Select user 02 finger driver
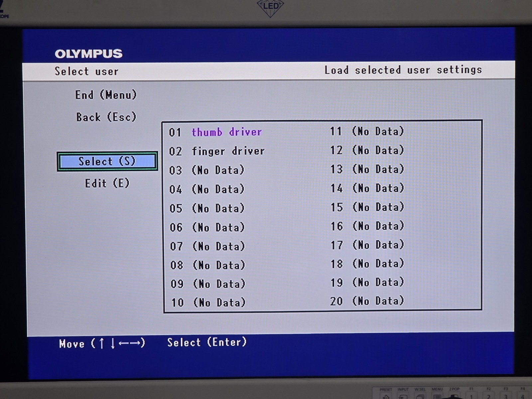Screen dimensions: 532x399 pyautogui.click(x=216, y=151)
